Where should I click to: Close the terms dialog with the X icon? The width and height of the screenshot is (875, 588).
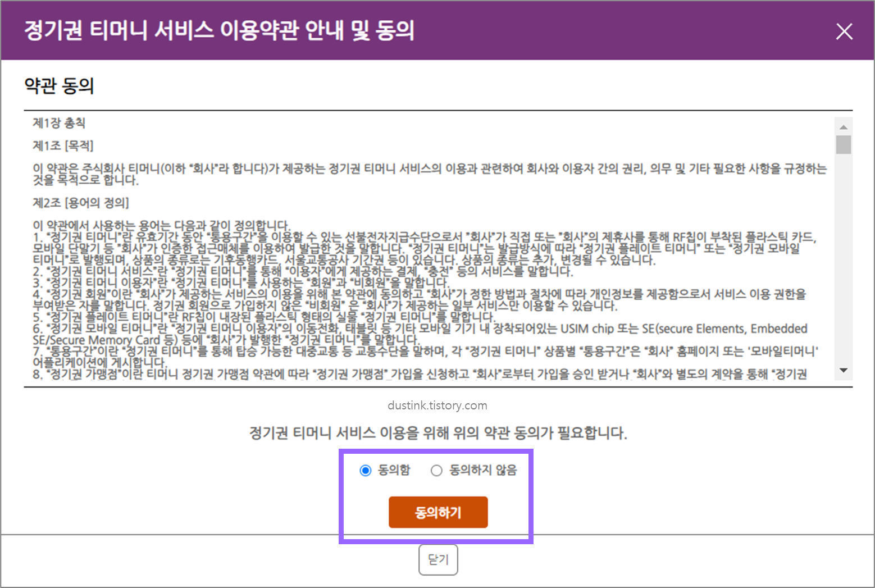click(x=844, y=31)
